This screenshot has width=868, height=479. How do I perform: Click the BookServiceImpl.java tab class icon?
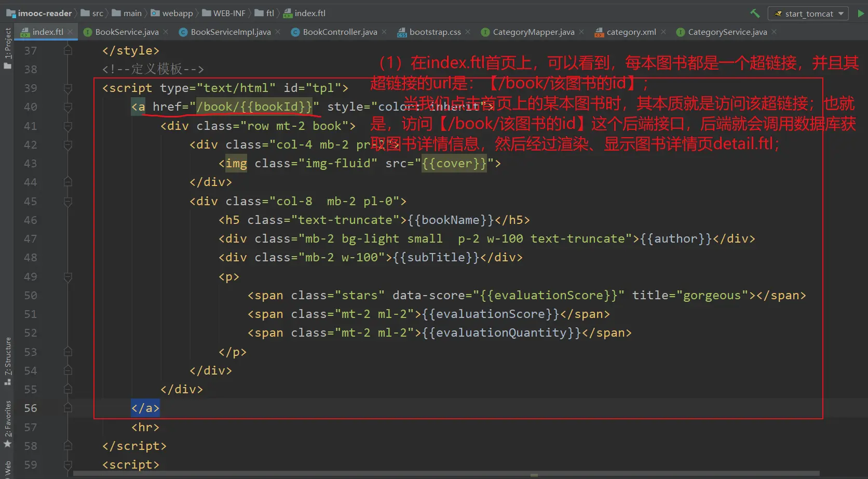pos(183,32)
